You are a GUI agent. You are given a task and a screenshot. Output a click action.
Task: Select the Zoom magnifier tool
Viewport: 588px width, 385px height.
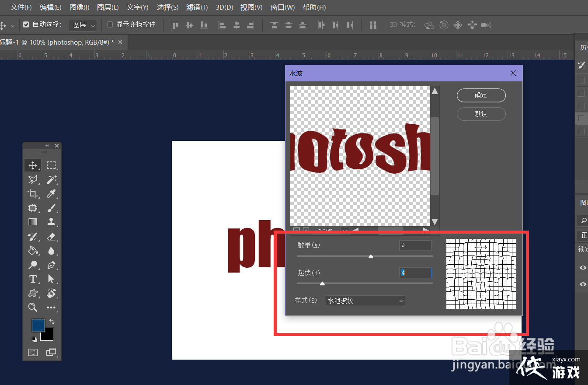33,308
